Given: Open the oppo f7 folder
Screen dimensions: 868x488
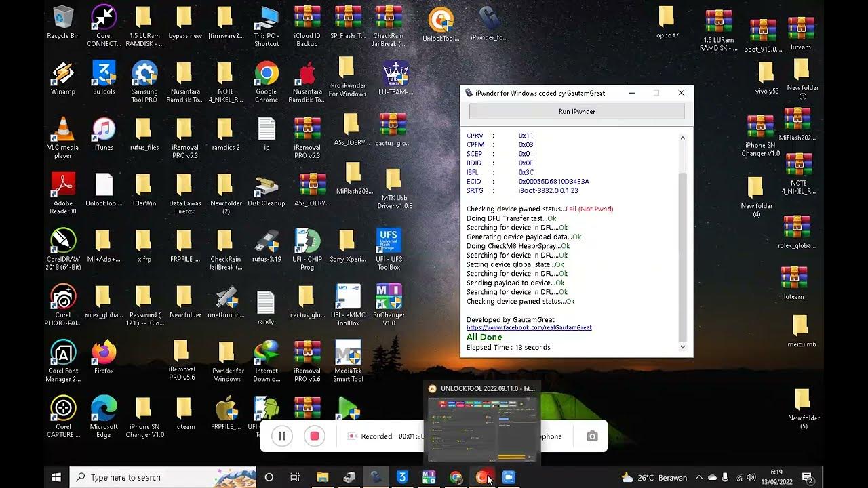Looking at the screenshot, I should (x=667, y=22).
